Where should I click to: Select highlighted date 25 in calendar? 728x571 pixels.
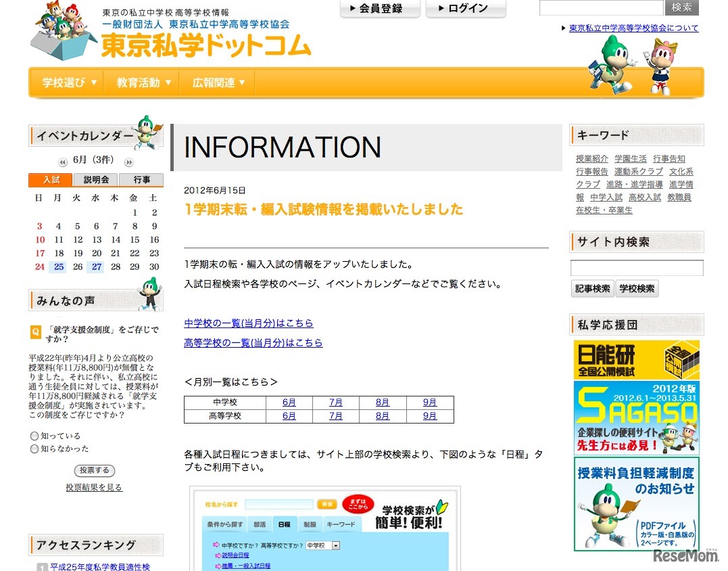tap(59, 267)
